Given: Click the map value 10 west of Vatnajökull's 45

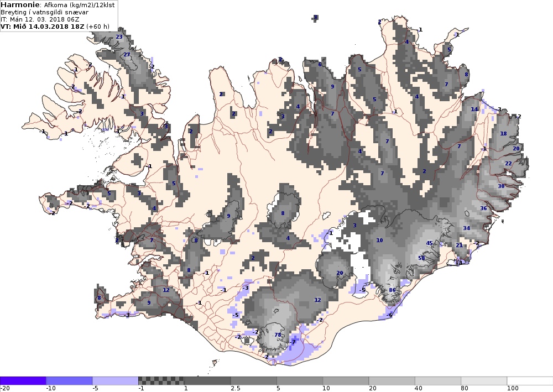Looking at the screenshot, I should click(379, 241).
